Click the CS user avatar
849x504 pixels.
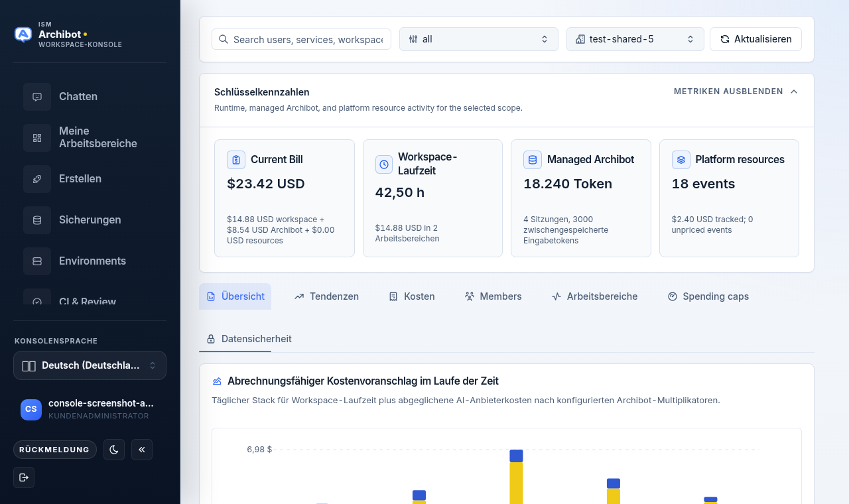point(31,409)
